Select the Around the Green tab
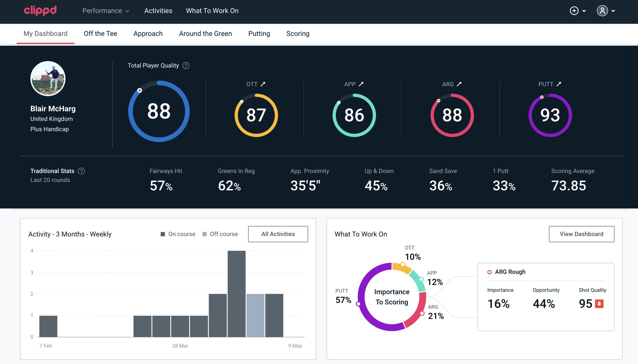Viewport: 638px width, 364px height. [x=205, y=33]
